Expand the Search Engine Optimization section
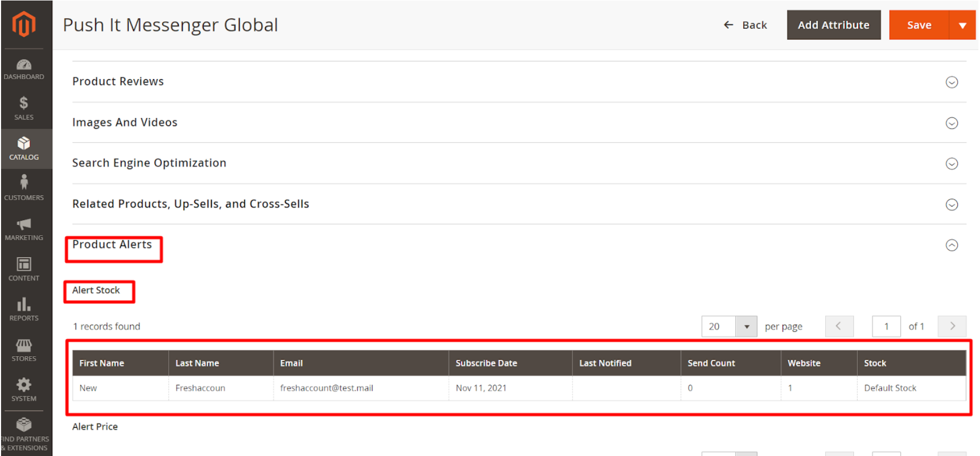The width and height of the screenshot is (980, 456). click(x=952, y=163)
